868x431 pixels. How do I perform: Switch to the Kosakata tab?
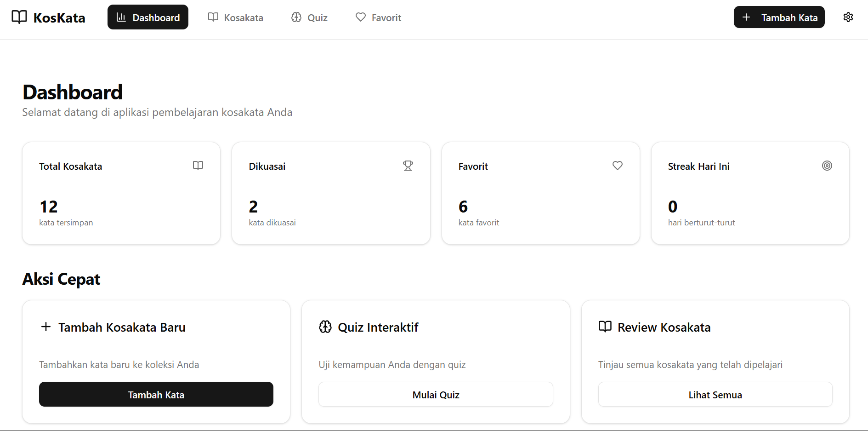pyautogui.click(x=236, y=17)
